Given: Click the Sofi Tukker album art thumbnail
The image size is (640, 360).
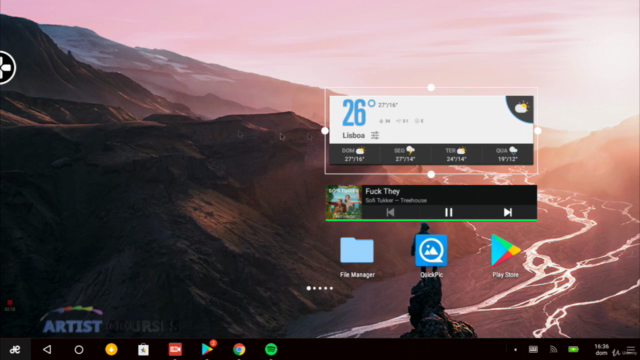Looking at the screenshot, I should (x=344, y=202).
